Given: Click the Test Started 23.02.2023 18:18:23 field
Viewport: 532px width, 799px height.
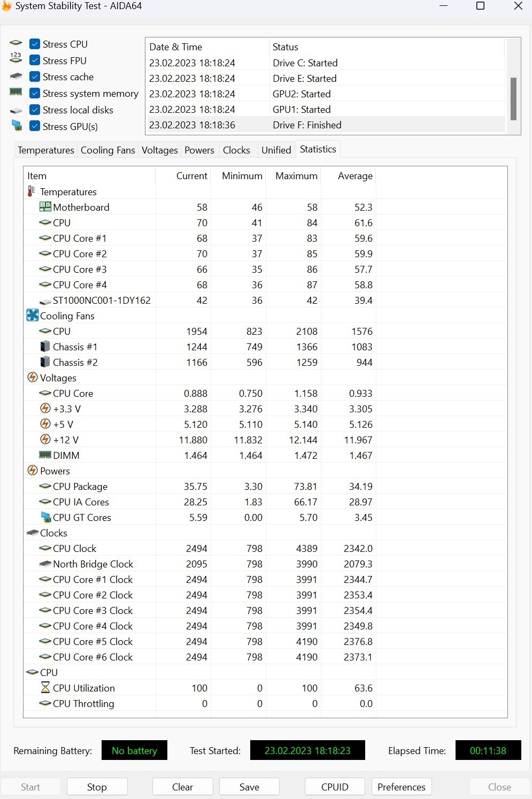Looking at the screenshot, I should [x=307, y=750].
